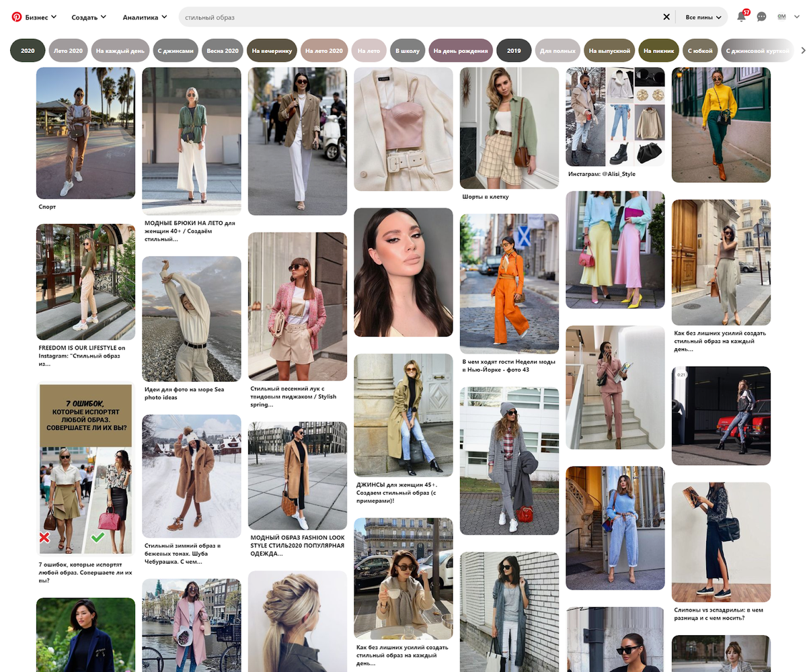The height and width of the screenshot is (672, 807).
Task: Open the woman in orange jumpsuit pin
Action: 509,284
